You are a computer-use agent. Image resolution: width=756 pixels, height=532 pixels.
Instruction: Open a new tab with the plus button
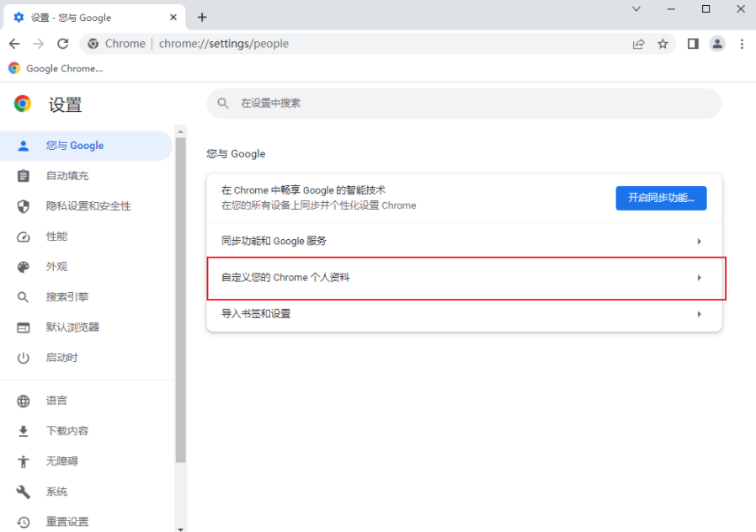(x=203, y=18)
